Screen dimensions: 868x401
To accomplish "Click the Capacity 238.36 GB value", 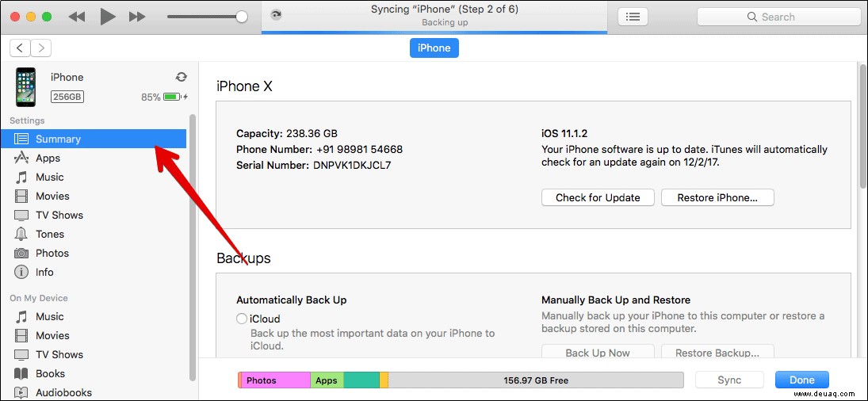I will [x=312, y=133].
